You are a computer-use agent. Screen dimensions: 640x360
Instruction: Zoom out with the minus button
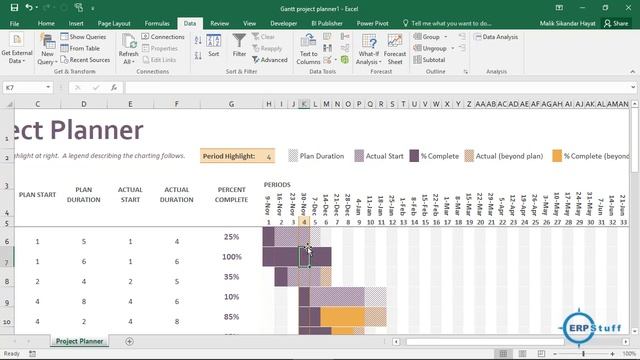(555, 353)
